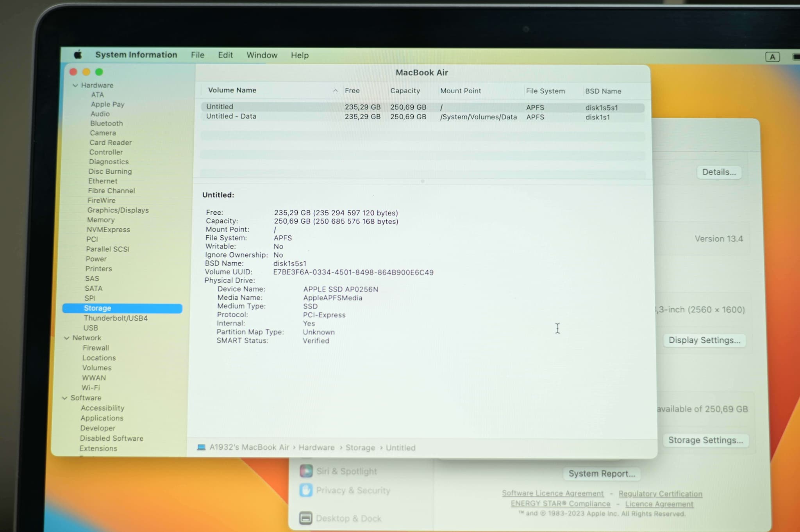800x532 pixels.
Task: Select ATA in sidebar
Action: [98, 95]
